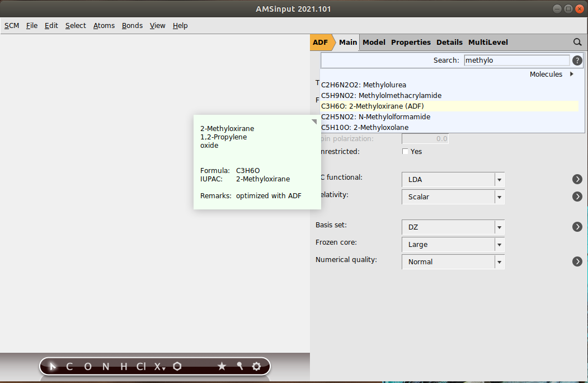The image size is (588, 383).
Task: Open Basis set details arrow button
Action: 577,227
